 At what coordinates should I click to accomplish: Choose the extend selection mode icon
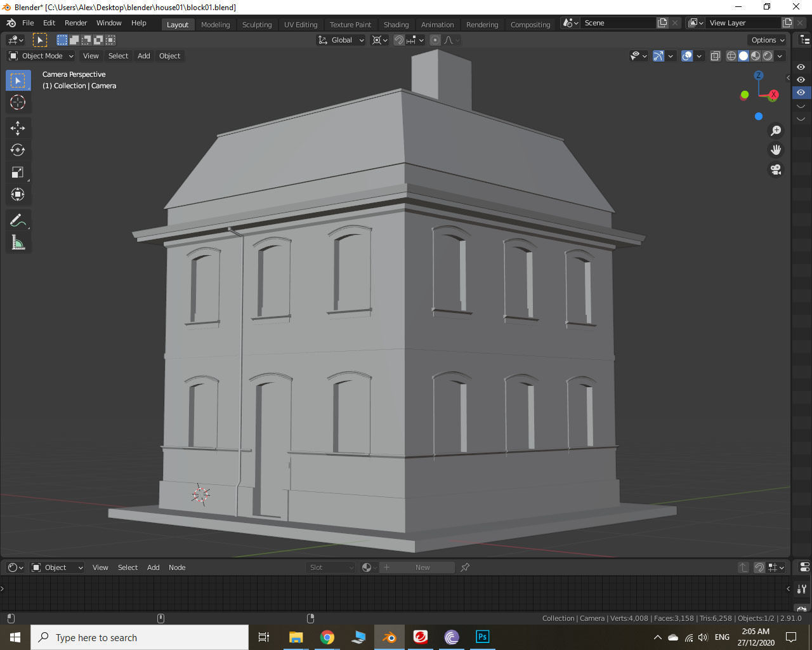click(74, 40)
